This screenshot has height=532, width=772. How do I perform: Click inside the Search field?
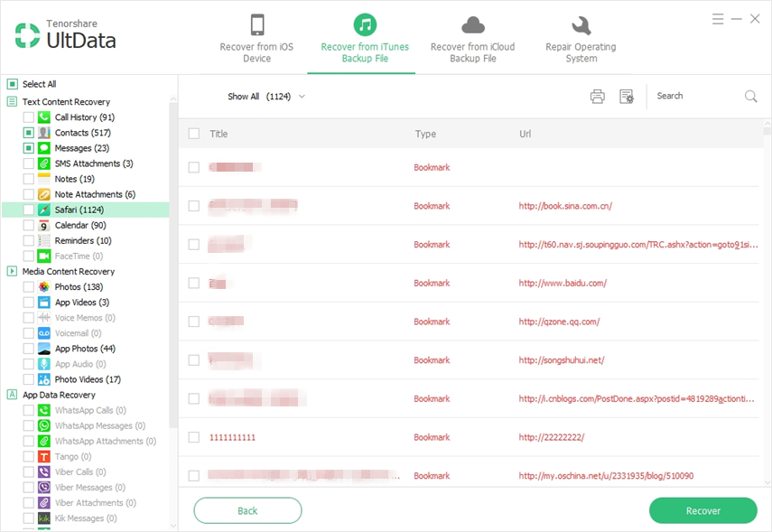[x=697, y=96]
